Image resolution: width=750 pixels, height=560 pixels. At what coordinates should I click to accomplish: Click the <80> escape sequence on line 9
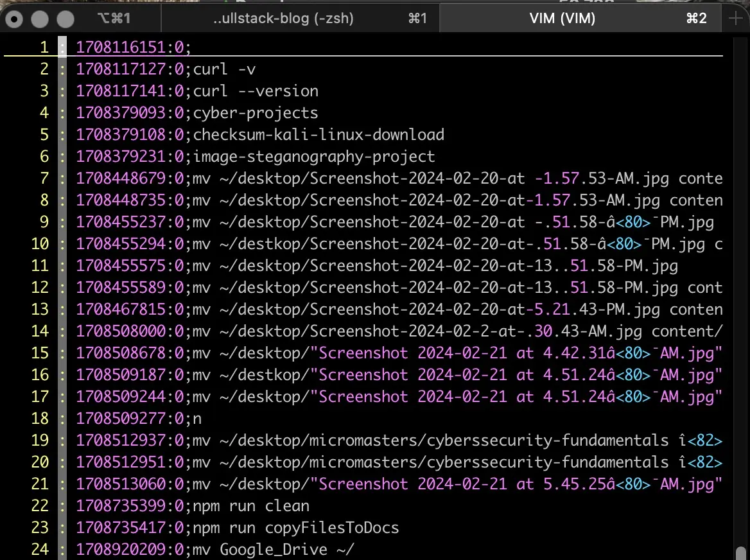pyautogui.click(x=633, y=222)
